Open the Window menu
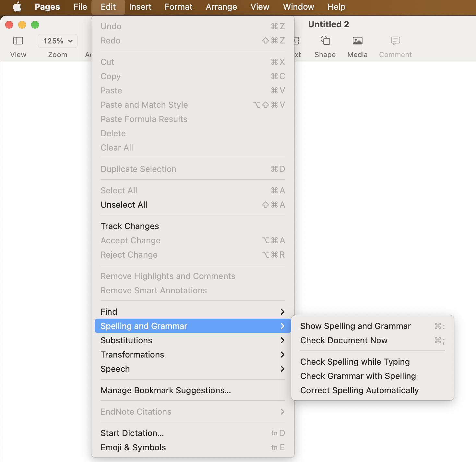This screenshot has height=462, width=476. pos(299,7)
